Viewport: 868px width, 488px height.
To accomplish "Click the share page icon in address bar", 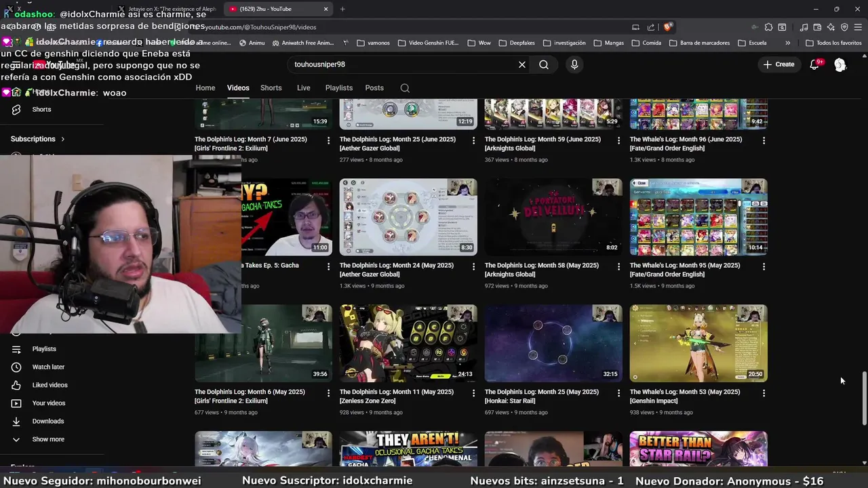I will point(651,27).
